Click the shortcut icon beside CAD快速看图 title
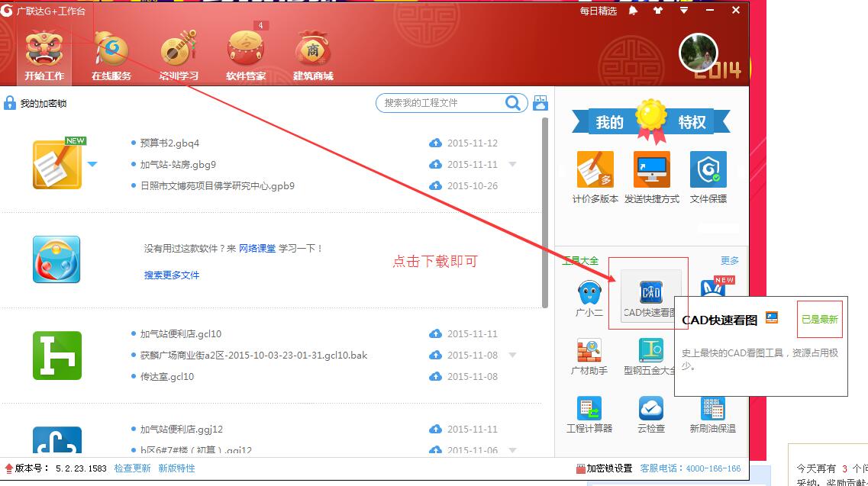This screenshot has height=486, width=868. [x=772, y=317]
